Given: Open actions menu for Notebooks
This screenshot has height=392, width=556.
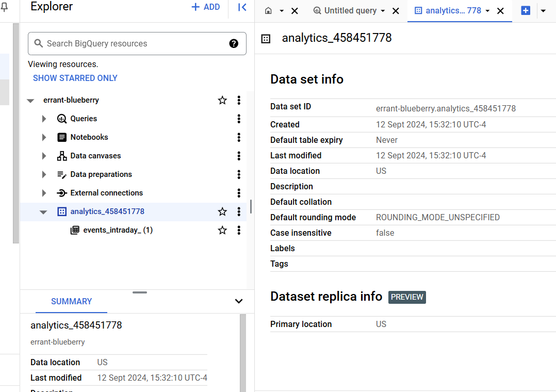Looking at the screenshot, I should click(239, 137).
